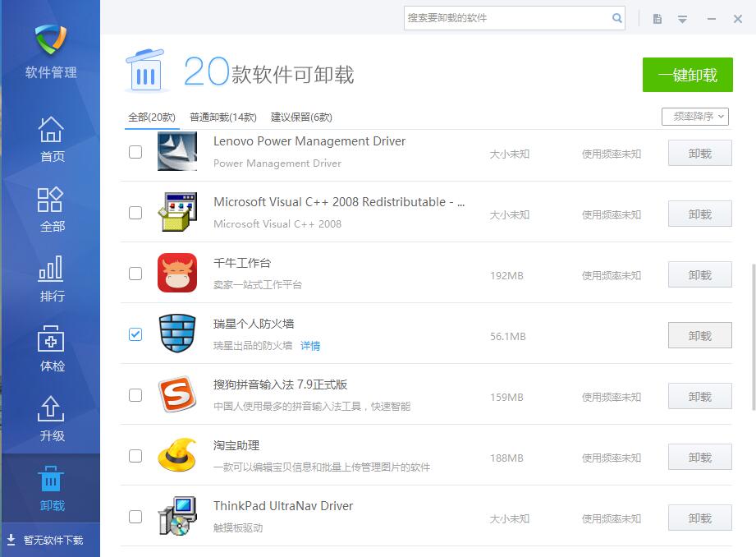
Task: Uninstall Lenovo Power Management Driver via 卸载
Action: click(x=699, y=153)
